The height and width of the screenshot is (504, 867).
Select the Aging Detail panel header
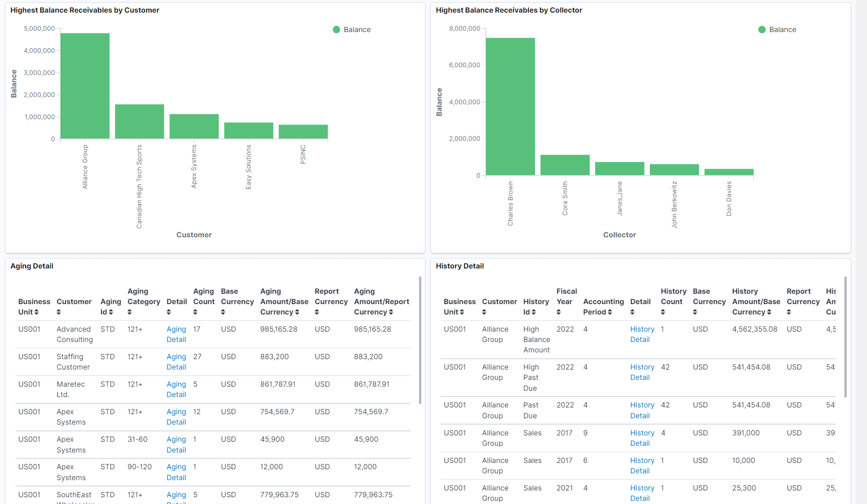click(x=32, y=266)
